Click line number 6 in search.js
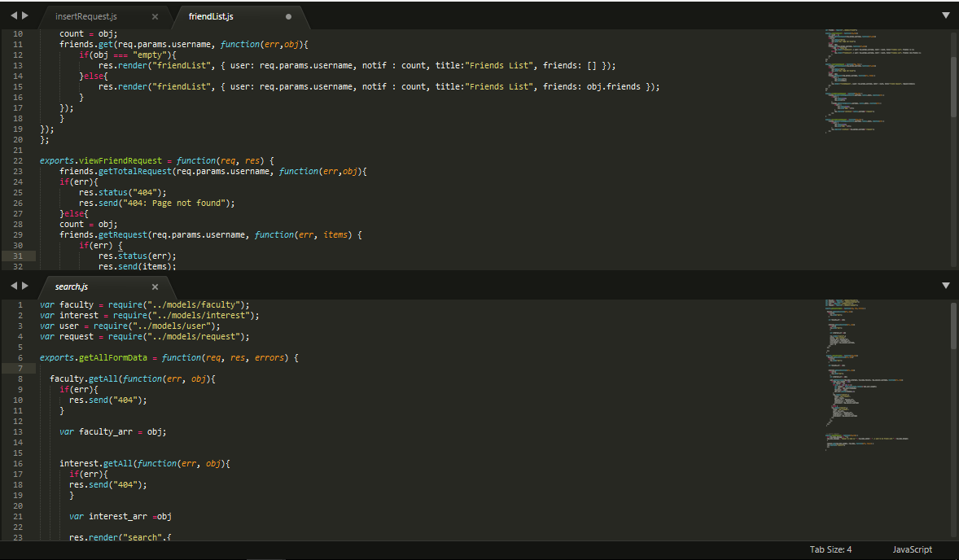Image resolution: width=959 pixels, height=560 pixels. (20, 357)
